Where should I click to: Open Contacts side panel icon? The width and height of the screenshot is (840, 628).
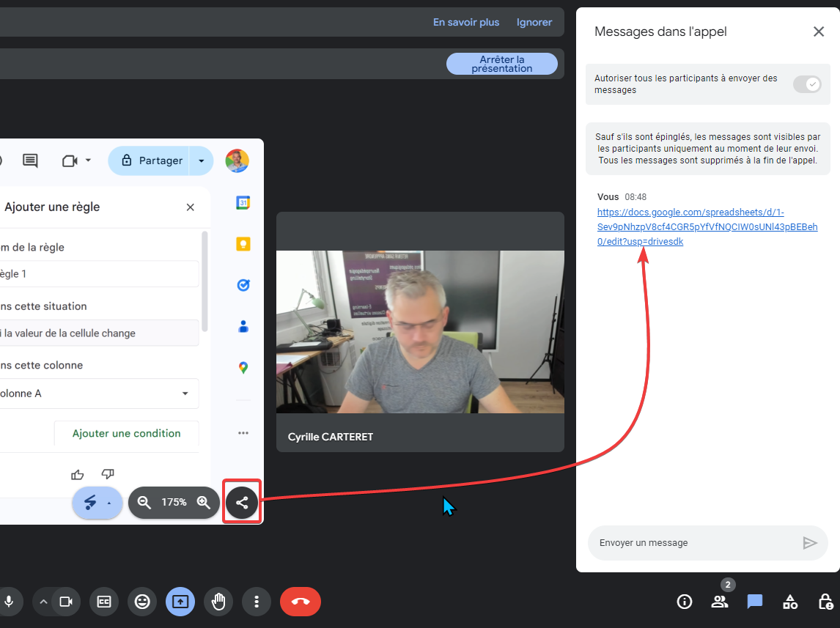pyautogui.click(x=243, y=327)
